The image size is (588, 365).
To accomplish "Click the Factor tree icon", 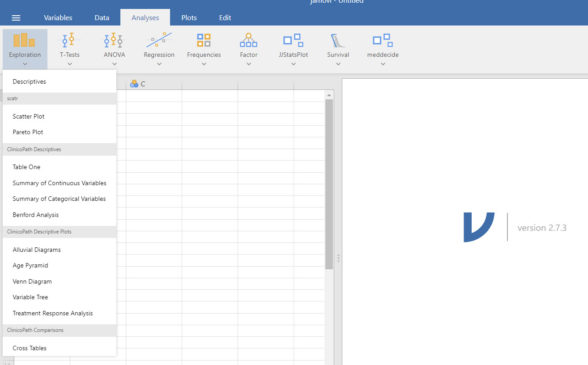I will 249,40.
